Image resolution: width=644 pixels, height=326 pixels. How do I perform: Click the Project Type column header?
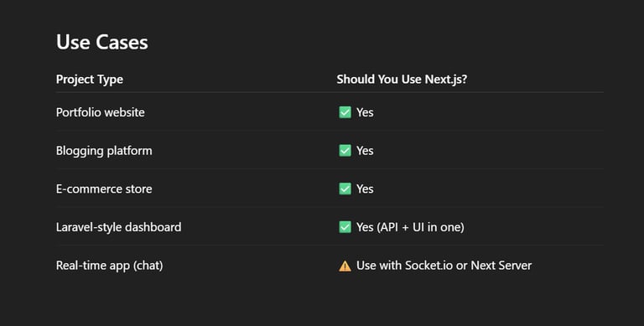tap(90, 80)
